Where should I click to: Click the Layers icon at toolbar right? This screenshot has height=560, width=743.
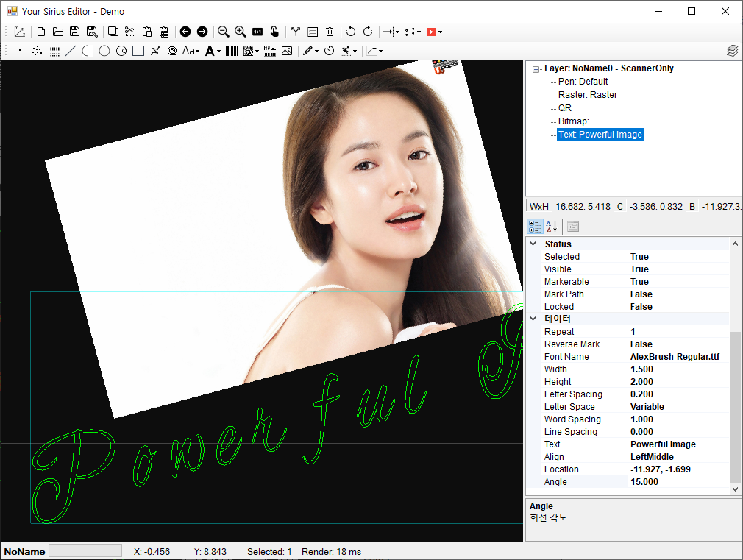coord(732,51)
